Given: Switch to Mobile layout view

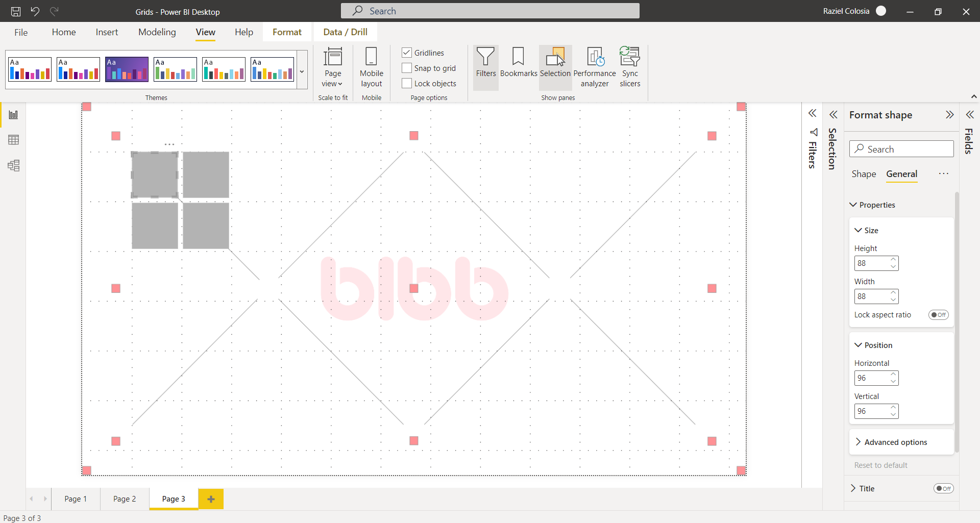Looking at the screenshot, I should (371, 67).
